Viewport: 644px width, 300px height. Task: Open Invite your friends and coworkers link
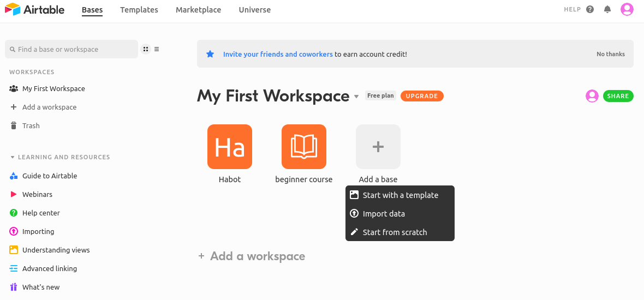pos(278,54)
